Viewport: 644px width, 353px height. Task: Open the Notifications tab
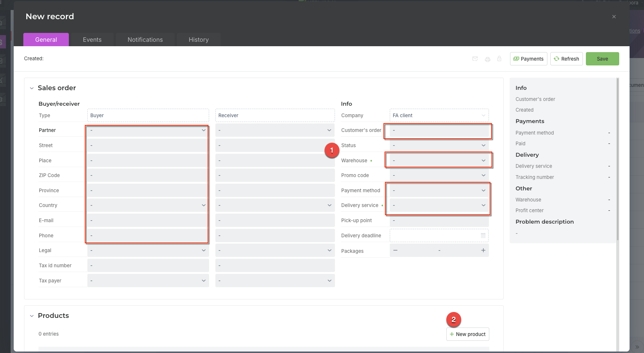pyautogui.click(x=145, y=40)
